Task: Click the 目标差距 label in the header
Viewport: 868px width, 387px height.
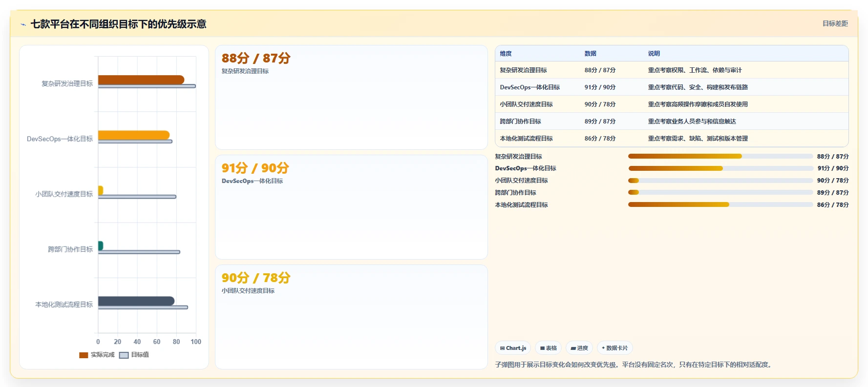Action: click(x=835, y=23)
